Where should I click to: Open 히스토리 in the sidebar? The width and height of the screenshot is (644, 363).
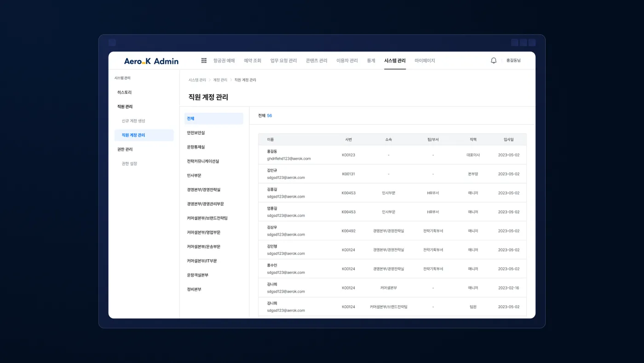tap(124, 92)
